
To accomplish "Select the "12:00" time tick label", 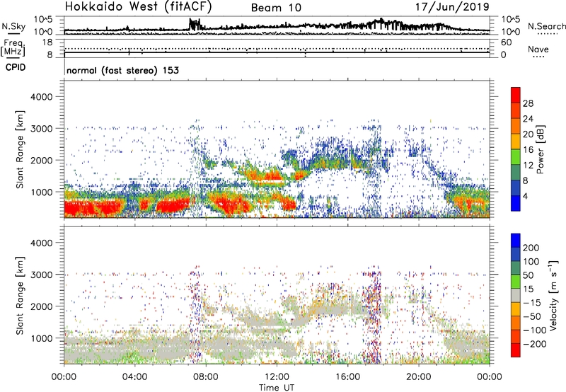I will pyautogui.click(x=277, y=377).
